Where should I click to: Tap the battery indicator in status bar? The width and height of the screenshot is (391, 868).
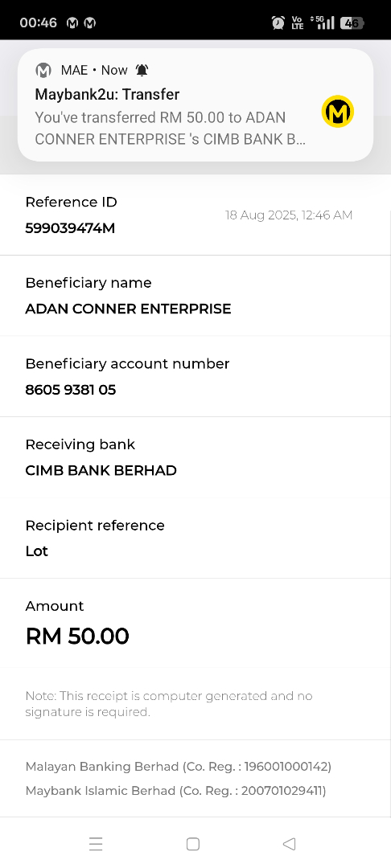click(x=352, y=23)
